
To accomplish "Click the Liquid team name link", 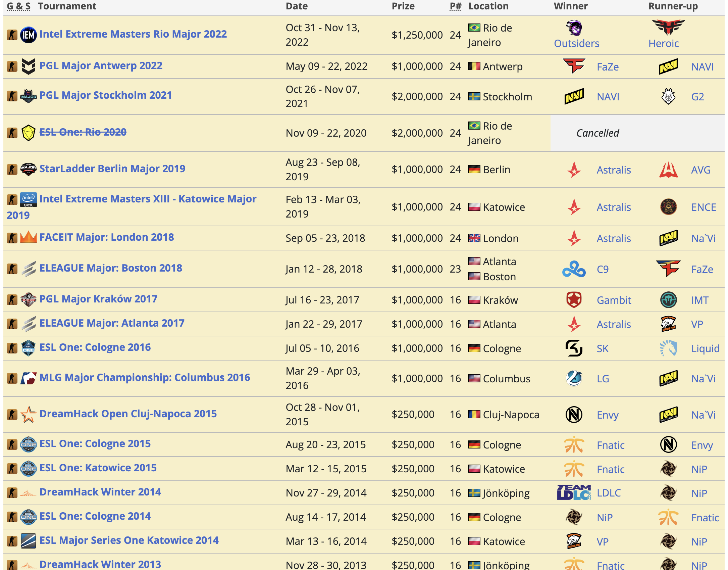I will click(705, 348).
